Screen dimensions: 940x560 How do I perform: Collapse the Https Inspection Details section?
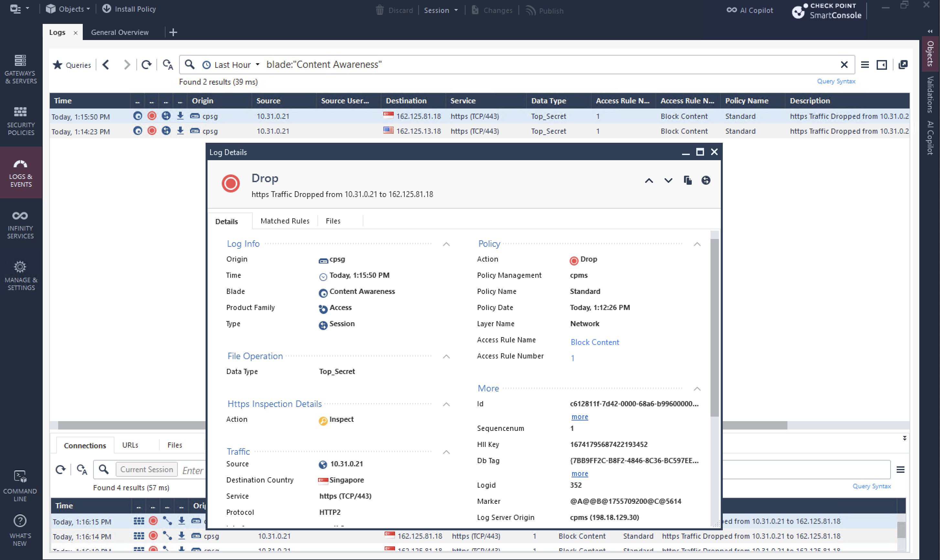(x=446, y=404)
